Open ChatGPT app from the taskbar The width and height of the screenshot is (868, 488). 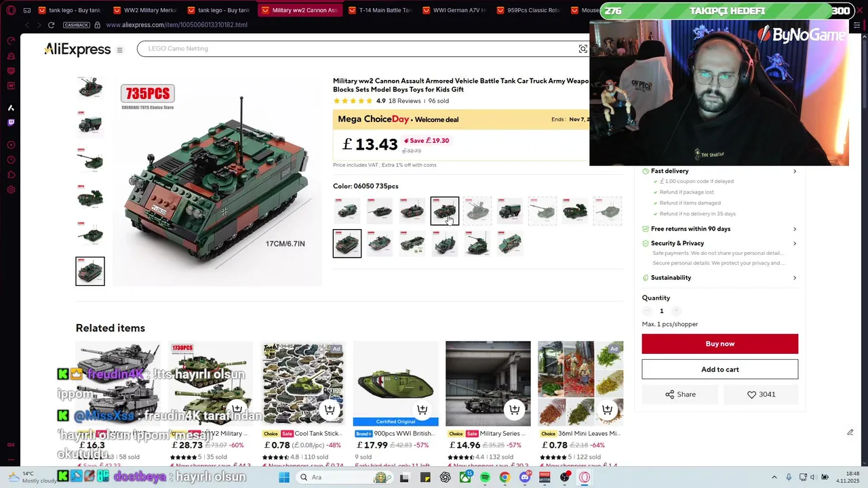point(445,477)
